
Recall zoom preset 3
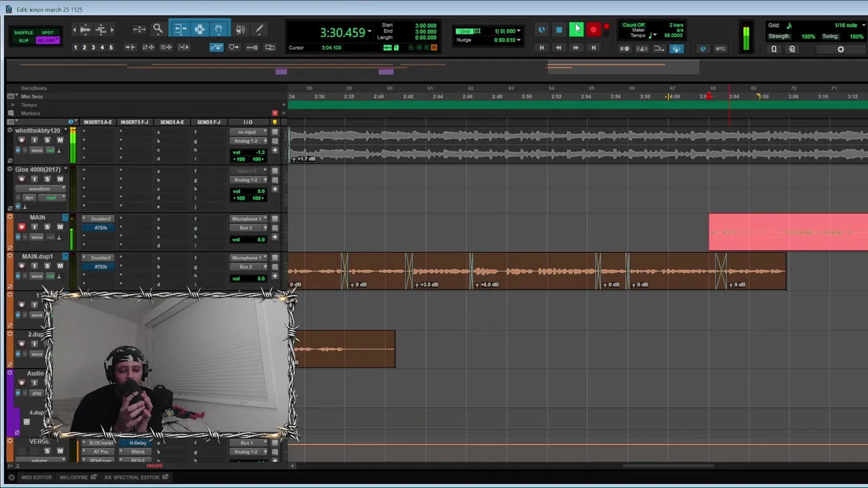tap(93, 47)
